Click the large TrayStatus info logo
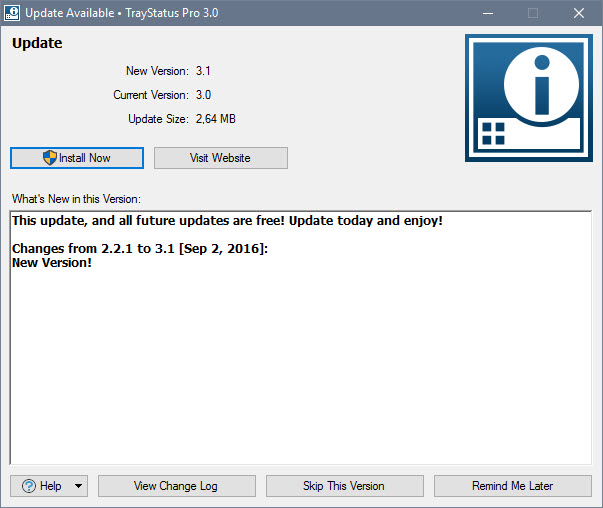The image size is (603, 508). click(x=529, y=98)
